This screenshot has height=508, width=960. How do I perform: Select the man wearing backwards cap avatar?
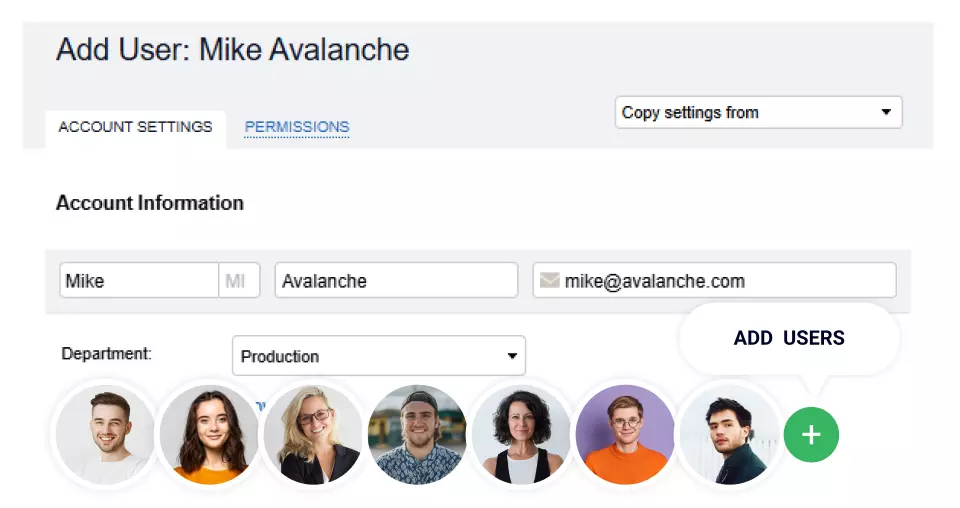pos(416,435)
